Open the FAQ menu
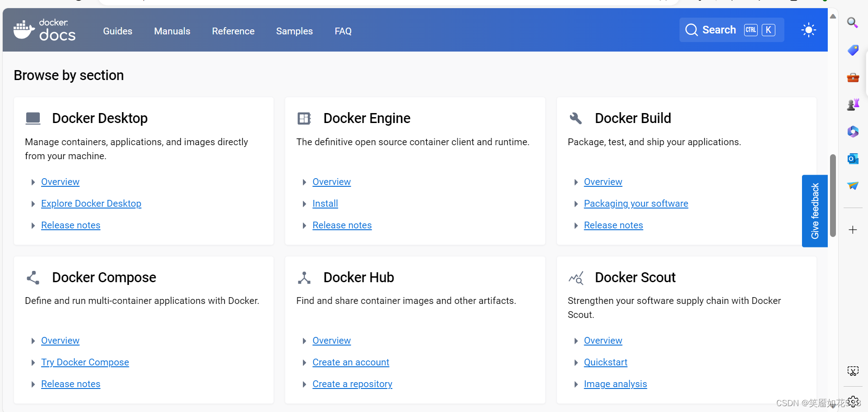 tap(343, 31)
